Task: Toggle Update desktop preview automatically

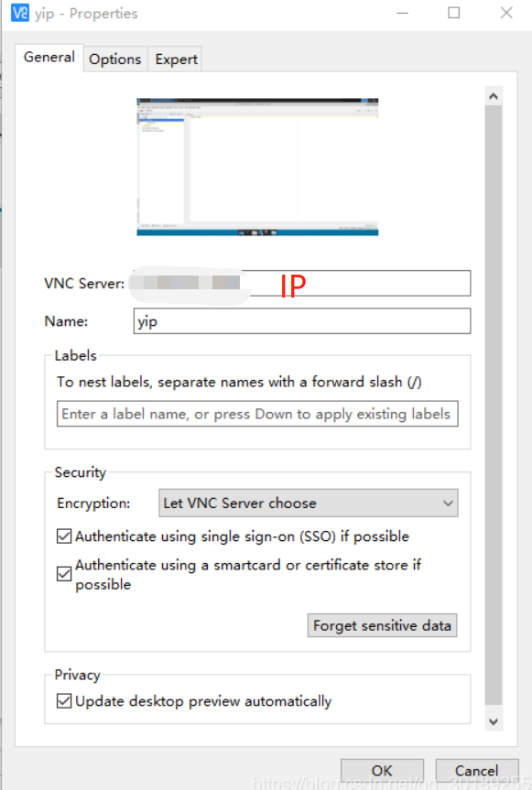Action: click(x=63, y=701)
